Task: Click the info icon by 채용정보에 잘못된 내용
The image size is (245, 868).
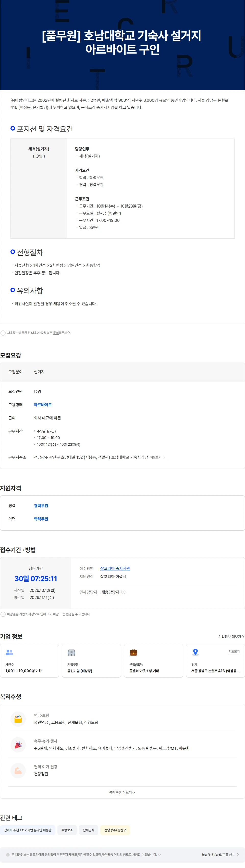Action: pos(3,333)
